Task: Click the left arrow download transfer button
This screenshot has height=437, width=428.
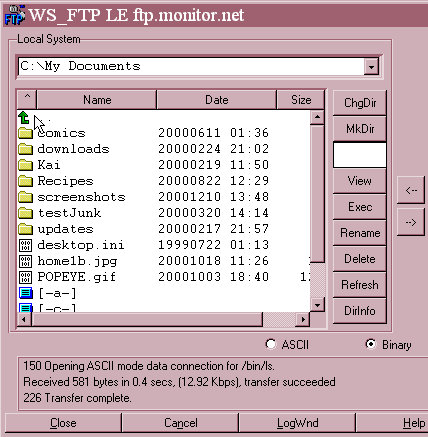Action: (x=411, y=190)
